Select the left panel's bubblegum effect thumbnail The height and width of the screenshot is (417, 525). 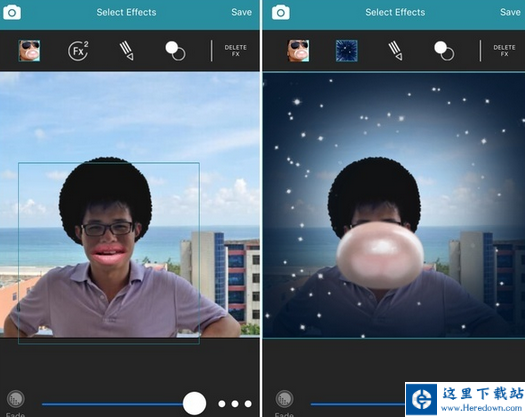click(29, 51)
